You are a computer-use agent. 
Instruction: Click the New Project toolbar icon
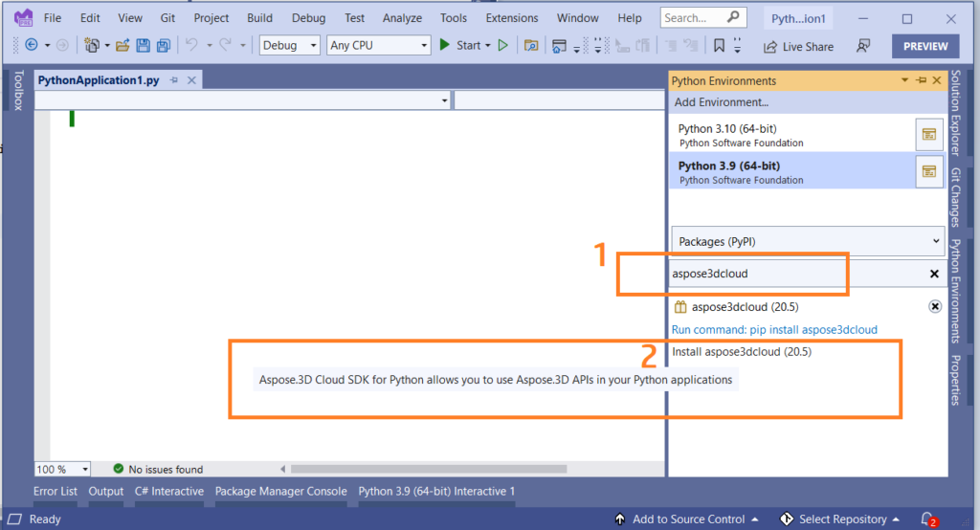[92, 45]
